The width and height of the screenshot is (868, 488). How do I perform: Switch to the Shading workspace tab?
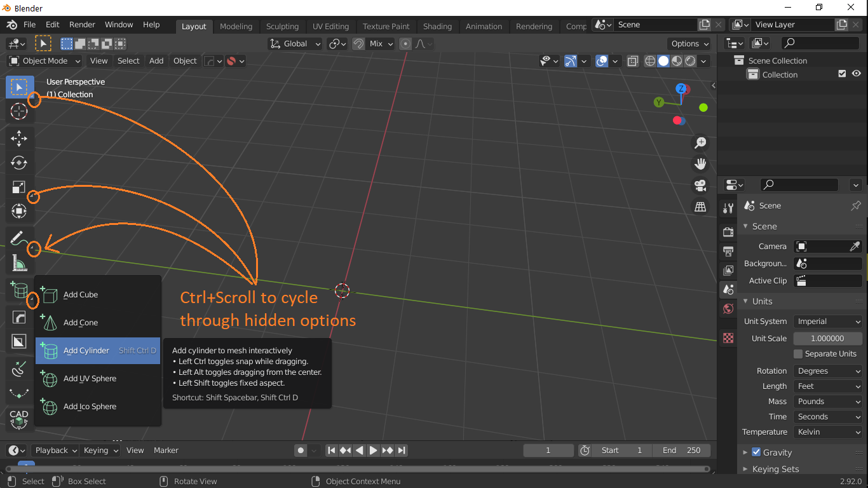pyautogui.click(x=437, y=26)
